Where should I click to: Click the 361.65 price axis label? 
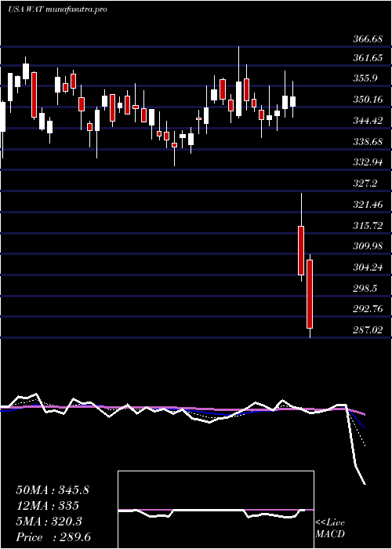[367, 58]
